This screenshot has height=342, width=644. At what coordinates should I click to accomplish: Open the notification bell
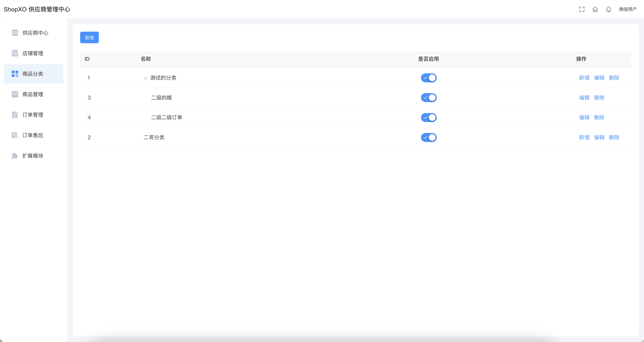click(x=609, y=9)
